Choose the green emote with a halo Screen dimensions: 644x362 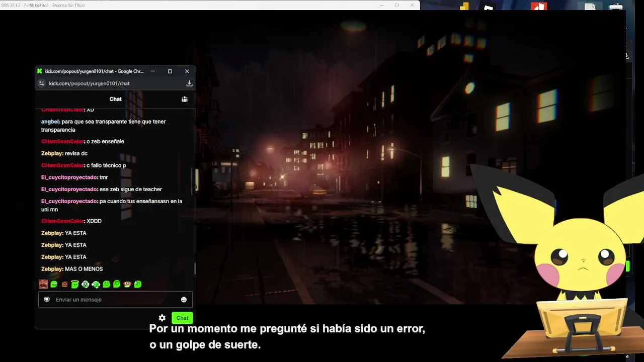click(x=75, y=284)
